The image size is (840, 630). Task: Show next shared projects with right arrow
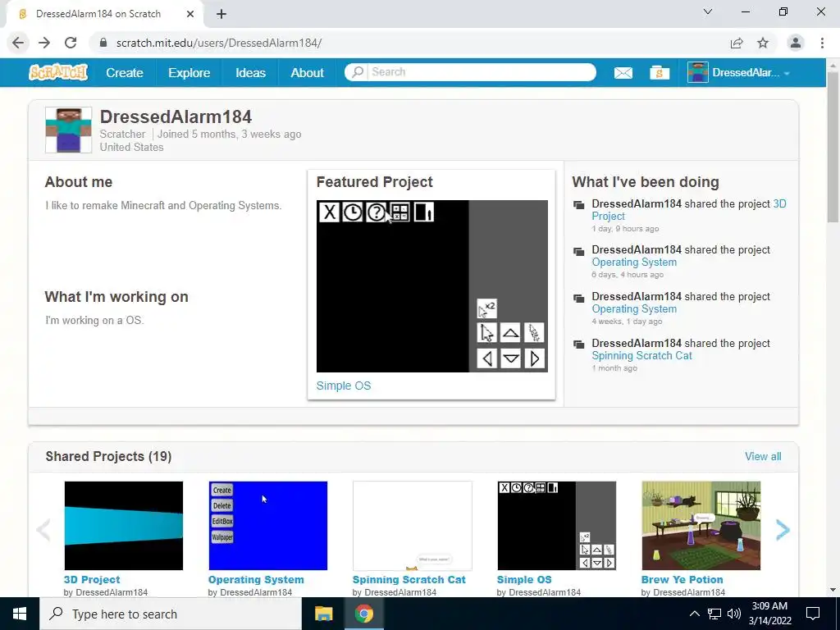[x=783, y=529]
